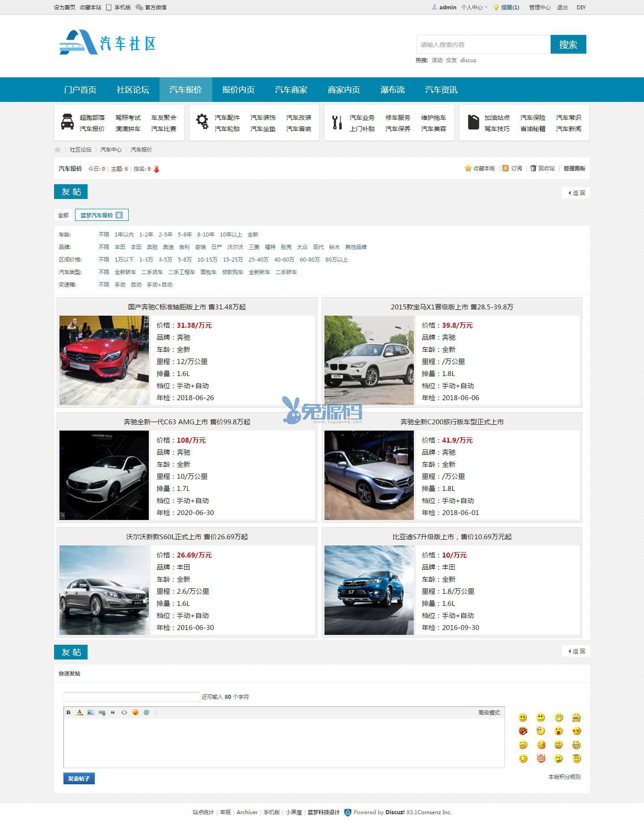644x820 pixels.
Task: Click the wrench tools icon beside 汽车业务
Action: click(x=337, y=122)
